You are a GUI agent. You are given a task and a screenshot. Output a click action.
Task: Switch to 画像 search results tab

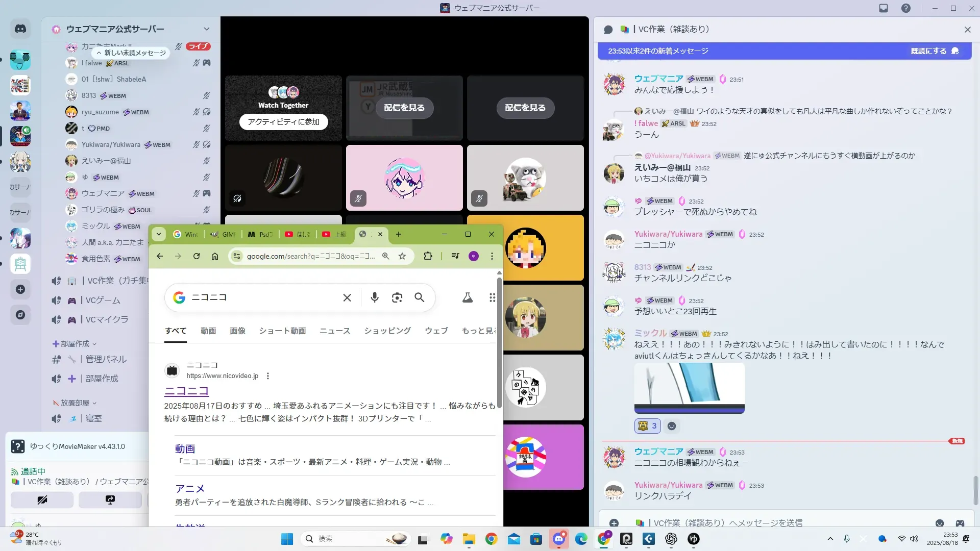(237, 331)
